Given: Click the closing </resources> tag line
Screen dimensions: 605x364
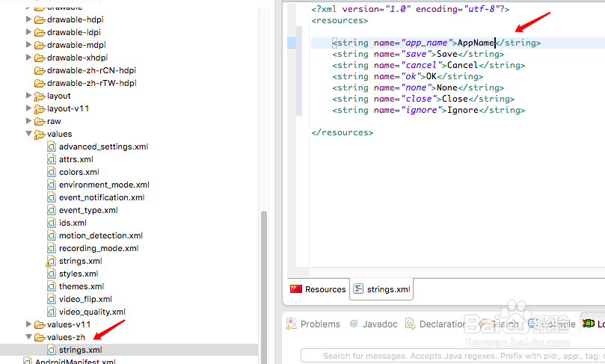Looking at the screenshot, I should [x=343, y=132].
